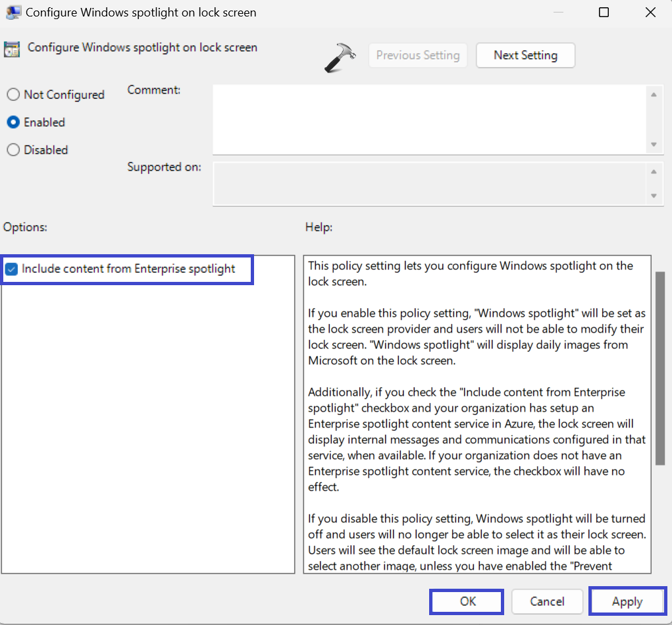Click the Help text scrollbar thumb

(659, 369)
